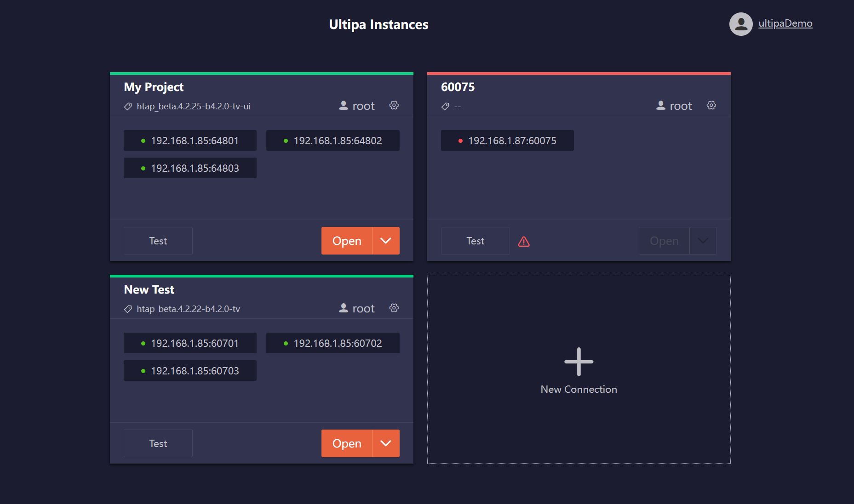Select host 192.168.1.87:60075
This screenshot has height=504, width=854.
tap(507, 141)
